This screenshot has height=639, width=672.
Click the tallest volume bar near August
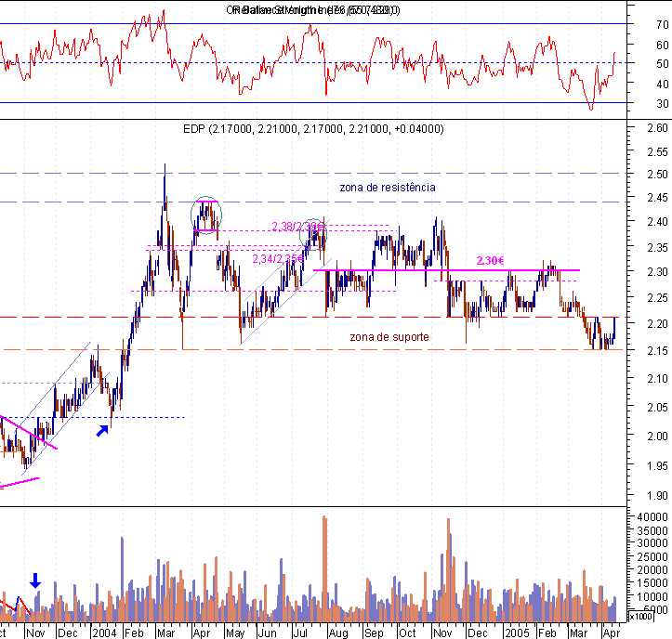(x=324, y=568)
